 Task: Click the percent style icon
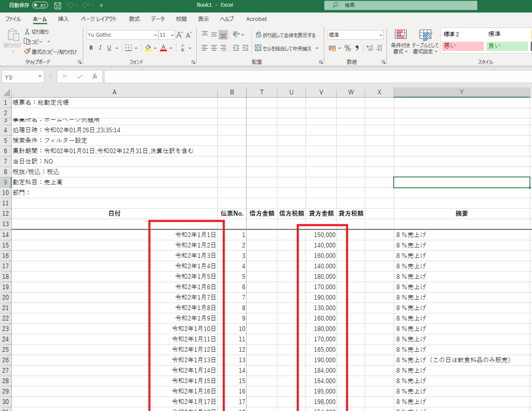click(x=348, y=48)
